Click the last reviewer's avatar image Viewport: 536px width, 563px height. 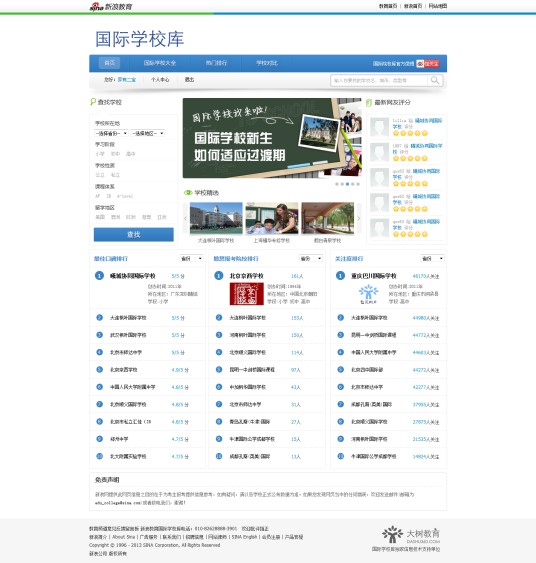click(x=379, y=228)
